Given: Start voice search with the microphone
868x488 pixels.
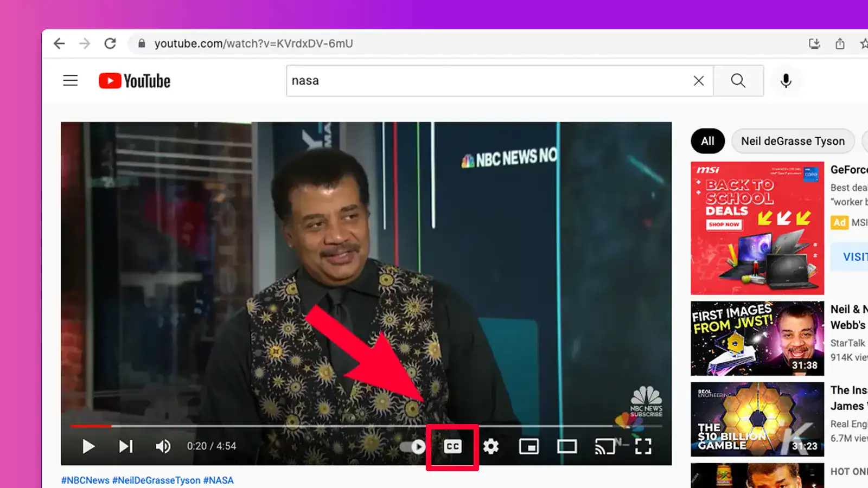Looking at the screenshot, I should click(x=786, y=80).
